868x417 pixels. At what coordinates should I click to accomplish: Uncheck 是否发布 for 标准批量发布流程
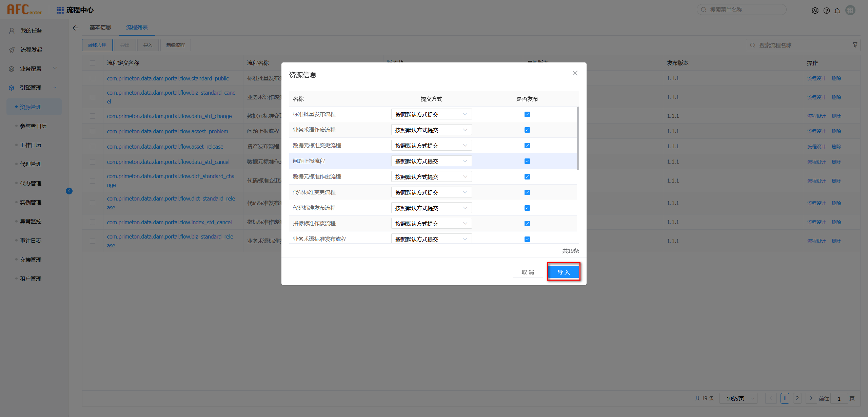[x=527, y=114]
